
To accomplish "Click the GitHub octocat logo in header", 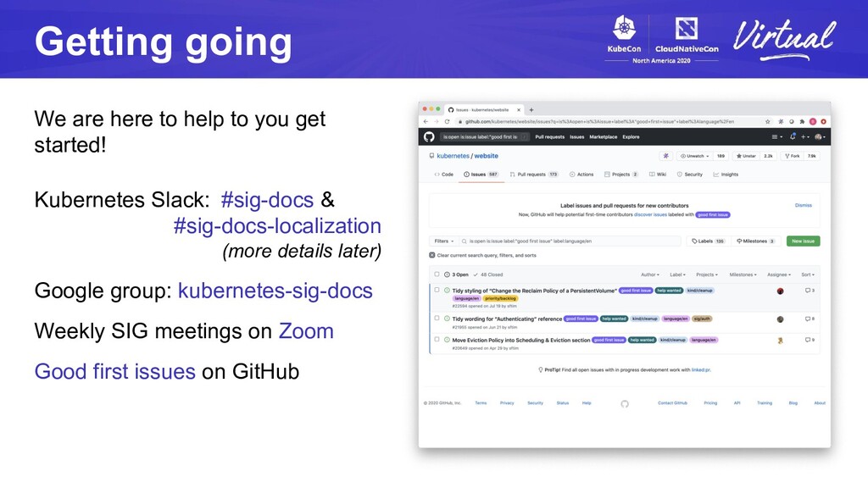I will tap(429, 136).
